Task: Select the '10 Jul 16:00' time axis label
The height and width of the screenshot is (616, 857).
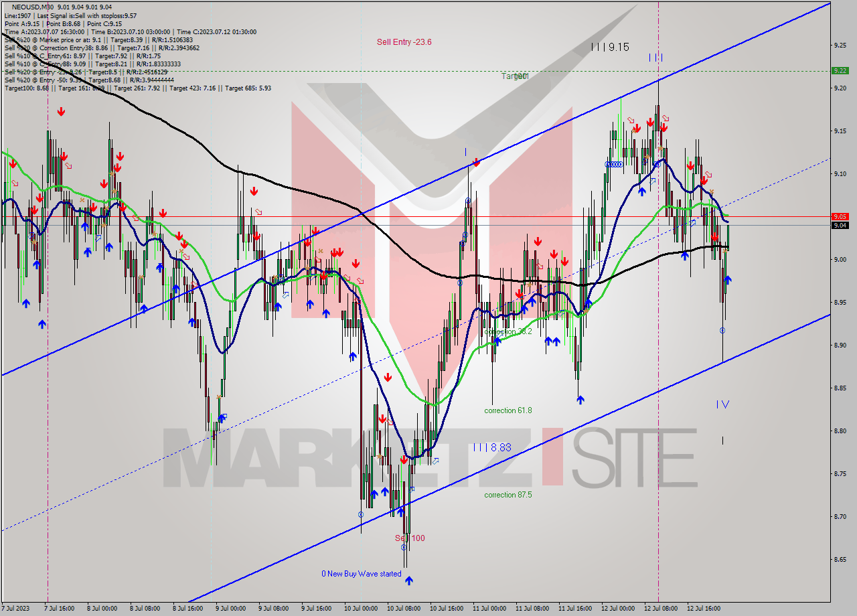Action: 447,609
